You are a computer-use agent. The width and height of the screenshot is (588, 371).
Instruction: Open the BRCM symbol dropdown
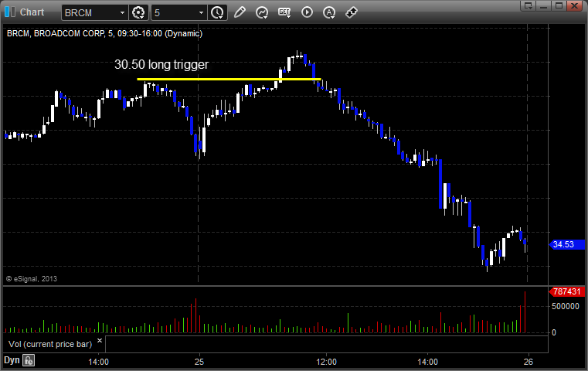point(122,13)
